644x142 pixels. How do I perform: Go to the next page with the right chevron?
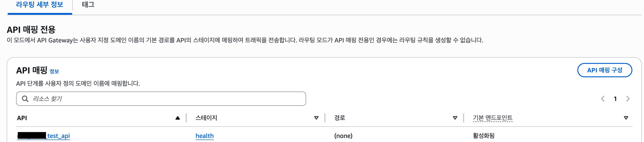(x=628, y=99)
